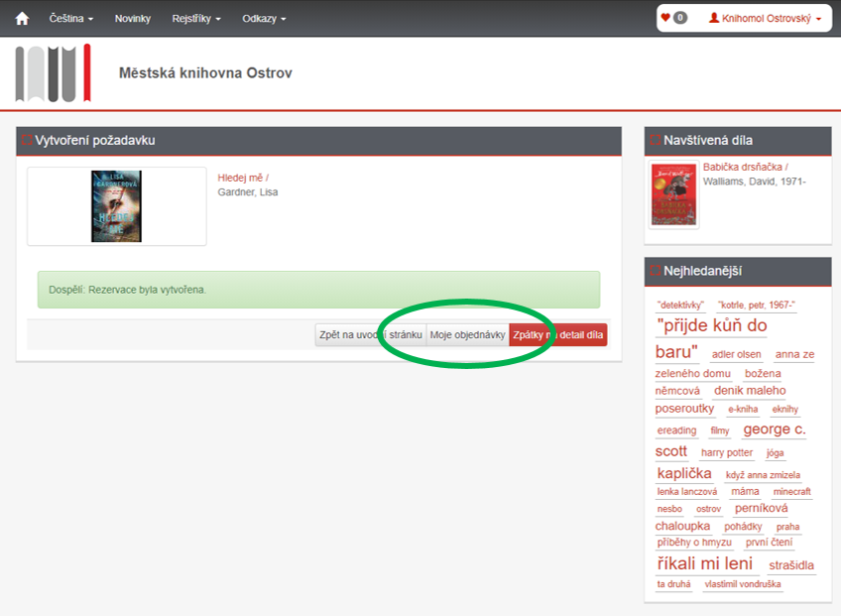Click the library books logo
841x616 pixels.
(x=53, y=72)
